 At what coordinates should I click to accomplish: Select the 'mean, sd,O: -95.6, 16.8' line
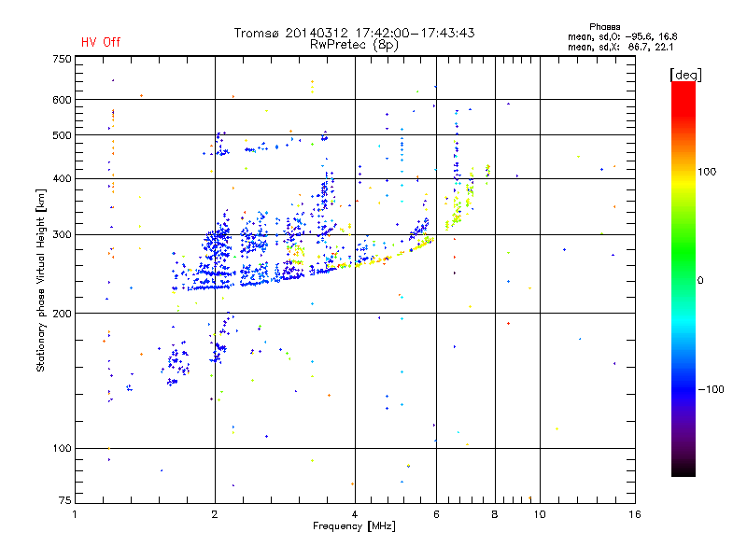[622, 36]
